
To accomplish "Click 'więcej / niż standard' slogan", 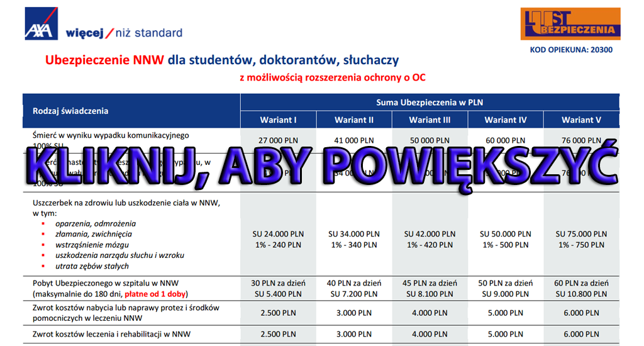I will 124,33.
